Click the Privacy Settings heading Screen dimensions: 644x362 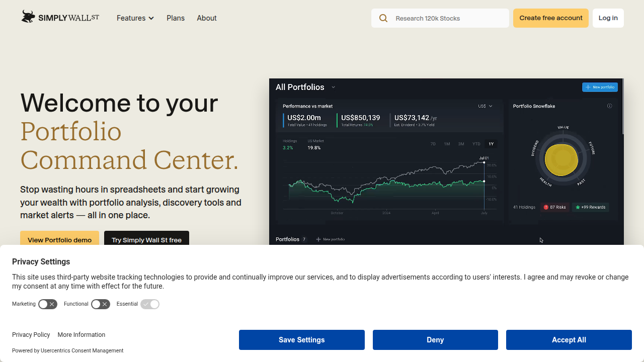pos(41,261)
